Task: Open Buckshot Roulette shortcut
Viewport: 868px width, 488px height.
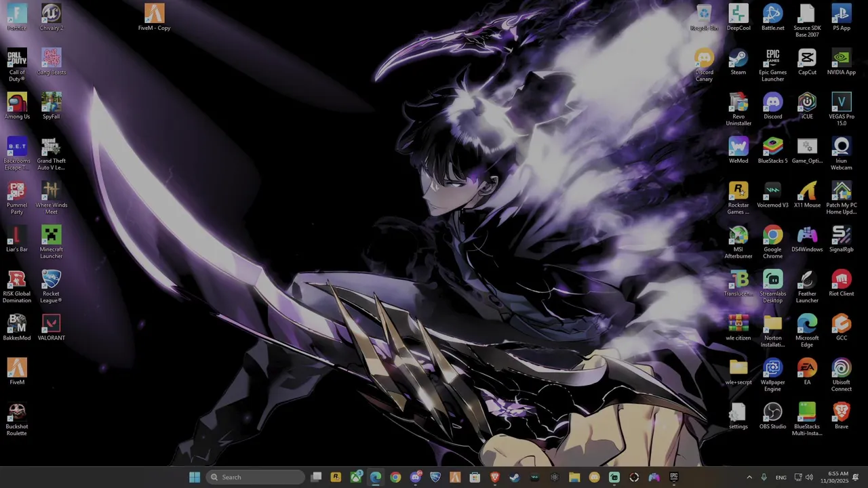Action: point(17,419)
